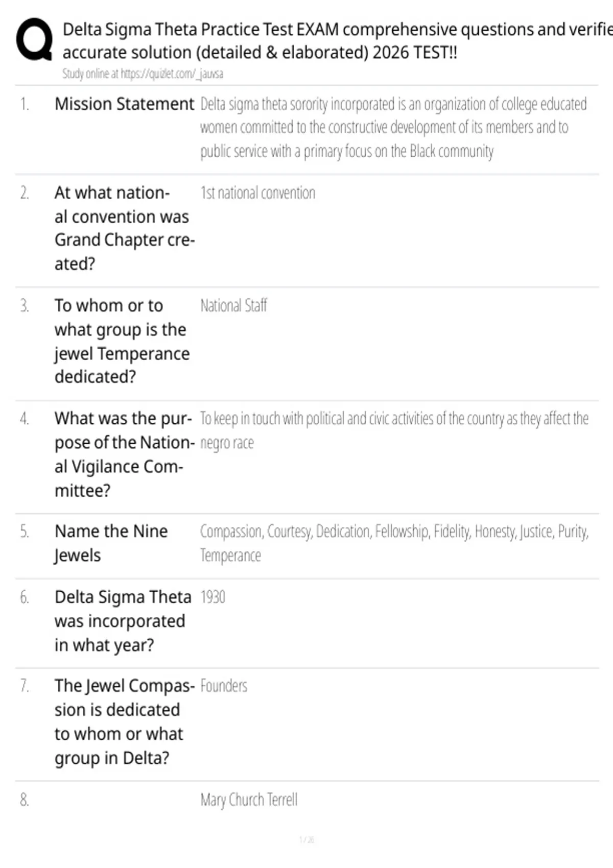Select the incorporated in what year question
The width and height of the screenshot is (613, 868).
click(x=123, y=621)
